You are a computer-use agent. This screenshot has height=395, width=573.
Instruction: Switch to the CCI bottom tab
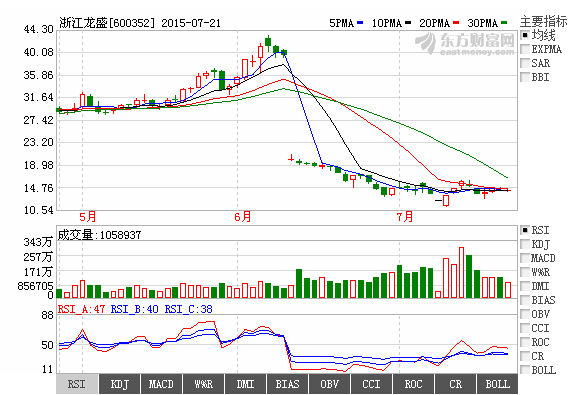pyautogui.click(x=371, y=384)
